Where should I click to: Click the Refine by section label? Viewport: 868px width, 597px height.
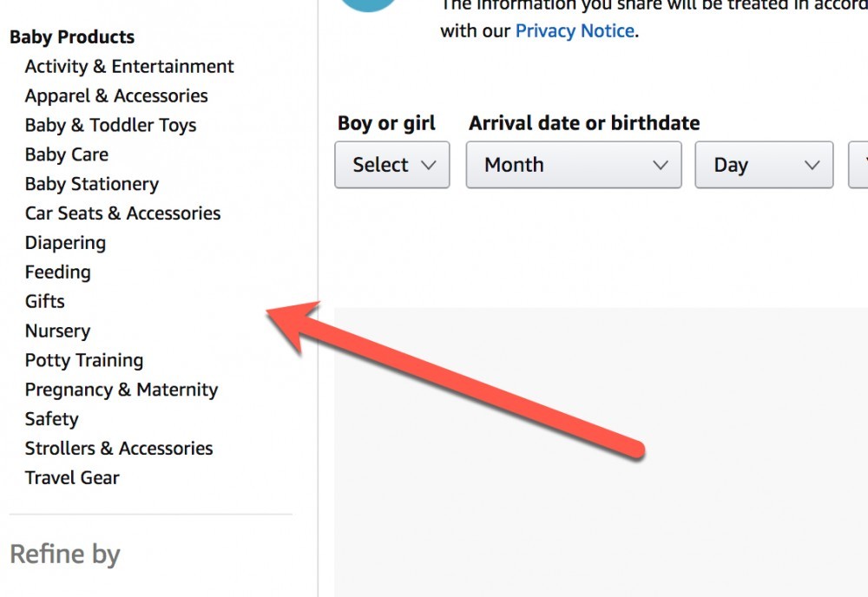64,554
